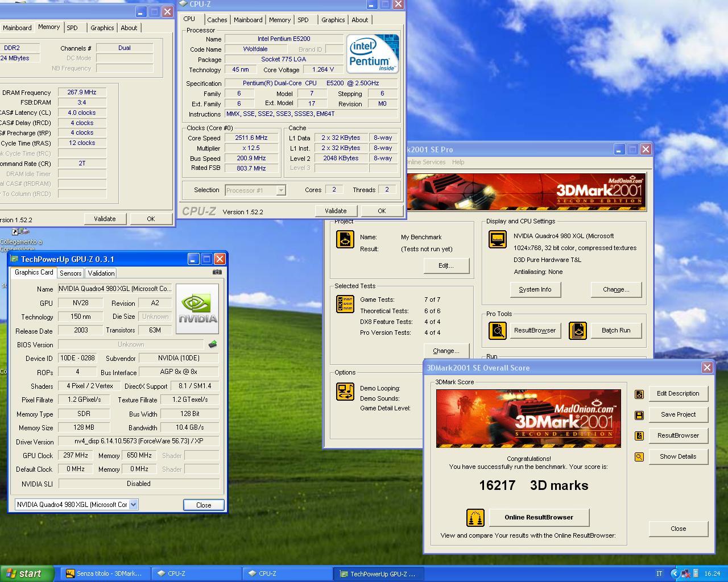Click the GPU-Z screenshot camera icon
Image resolution: width=728 pixels, height=582 pixels.
[x=217, y=272]
